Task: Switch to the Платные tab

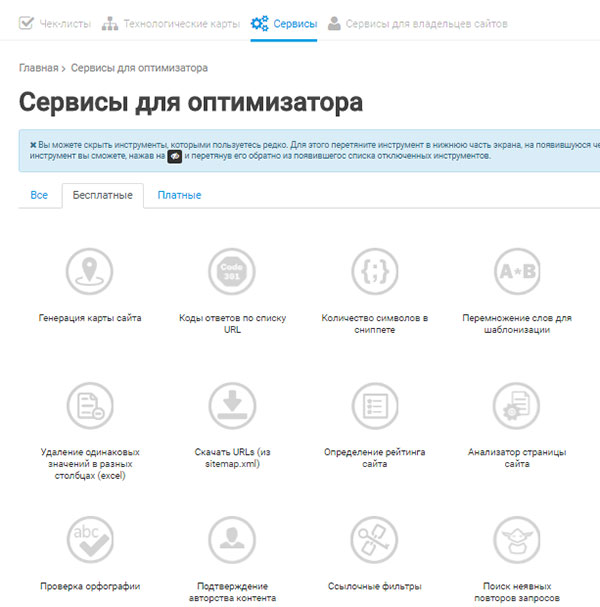Action: pyautogui.click(x=179, y=195)
